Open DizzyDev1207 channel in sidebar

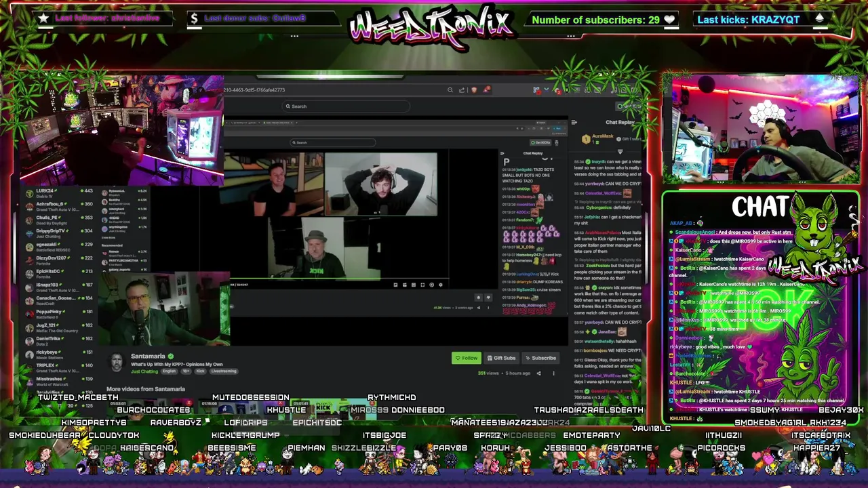[58, 260]
